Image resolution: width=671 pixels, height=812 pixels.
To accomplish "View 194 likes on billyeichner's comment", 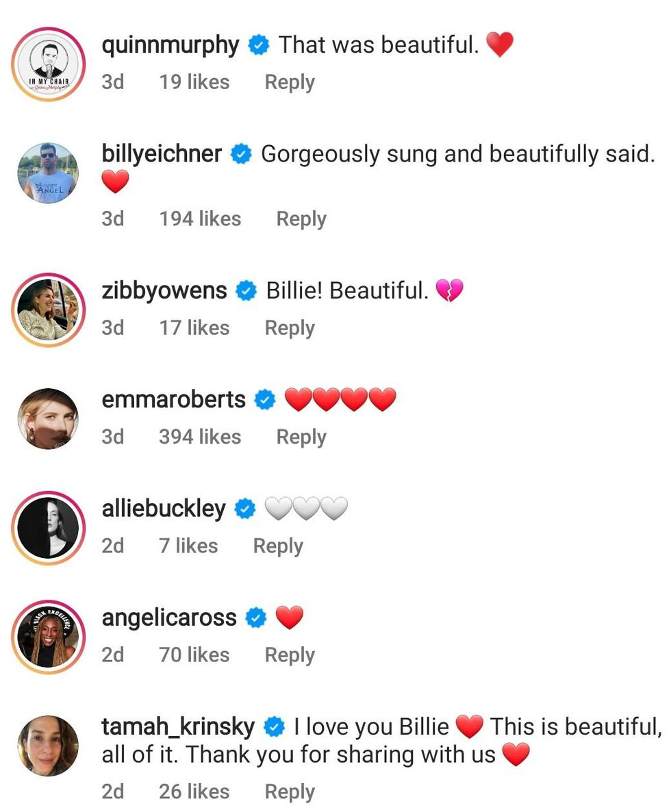I will pos(200,219).
